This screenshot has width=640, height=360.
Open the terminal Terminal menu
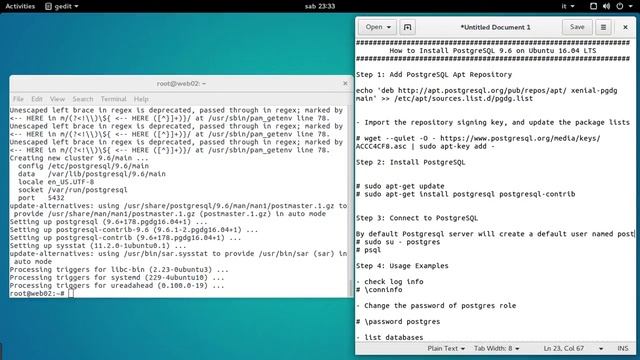coord(113,99)
